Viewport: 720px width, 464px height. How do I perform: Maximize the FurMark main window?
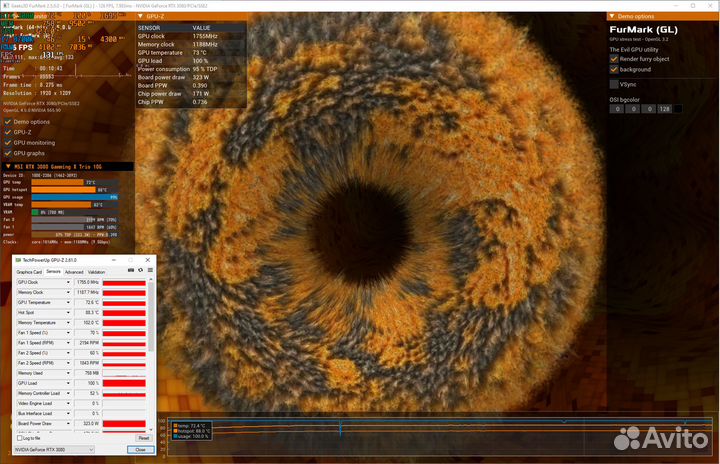pyautogui.click(x=693, y=6)
